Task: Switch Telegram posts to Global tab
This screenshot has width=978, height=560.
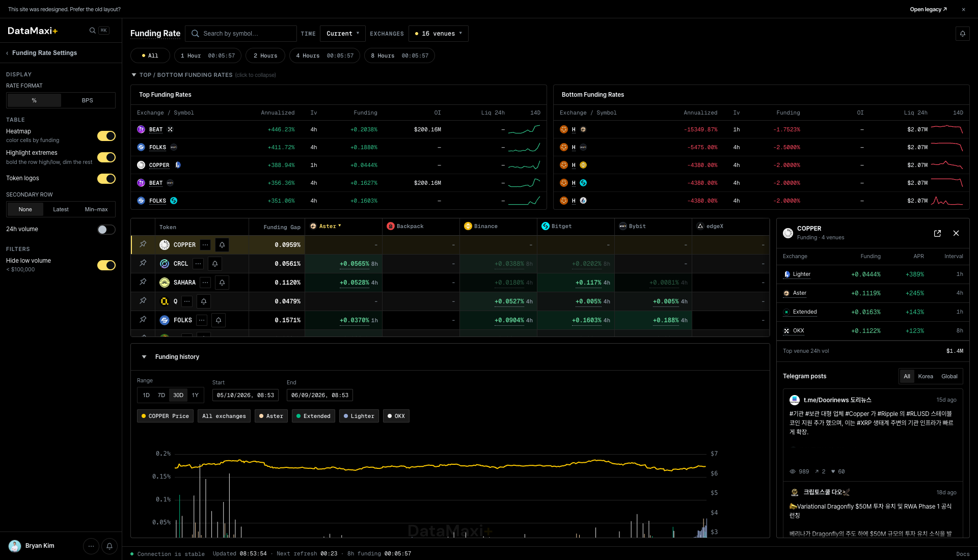Action: click(949, 376)
